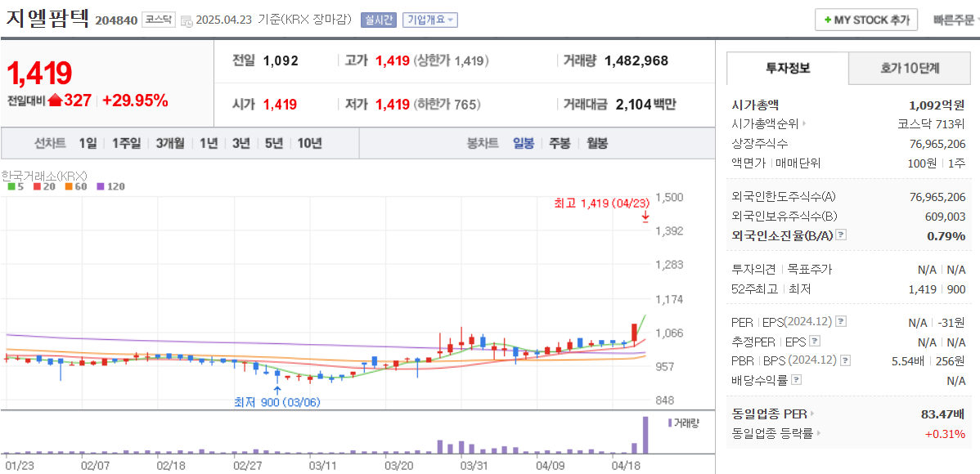
Task: Select the 시가총액 value 1,092억원
Action: pyautogui.click(x=937, y=105)
